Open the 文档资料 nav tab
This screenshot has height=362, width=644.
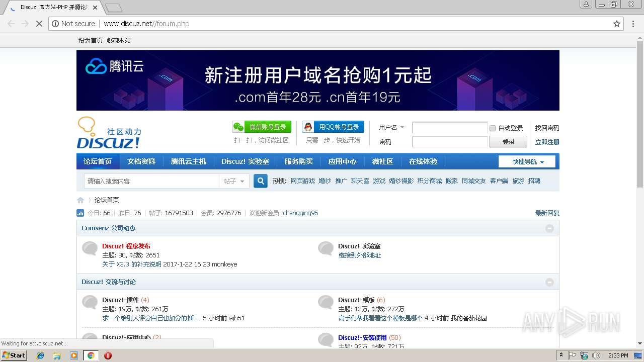click(141, 161)
